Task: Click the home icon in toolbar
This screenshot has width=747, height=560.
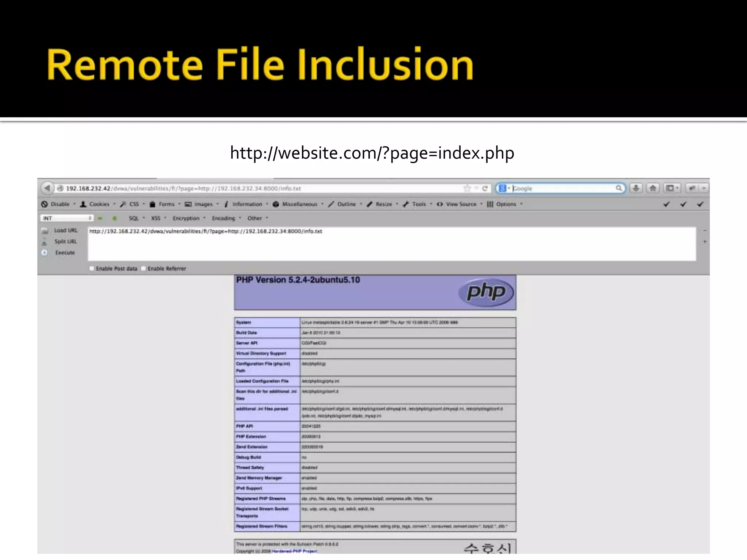Action: [x=653, y=188]
